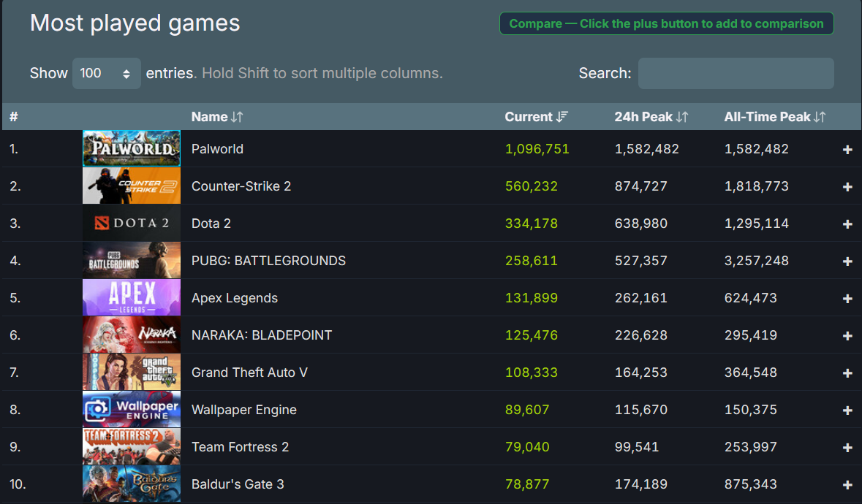Sort table by 24h Peak column
The width and height of the screenshot is (862, 504).
[x=651, y=117]
